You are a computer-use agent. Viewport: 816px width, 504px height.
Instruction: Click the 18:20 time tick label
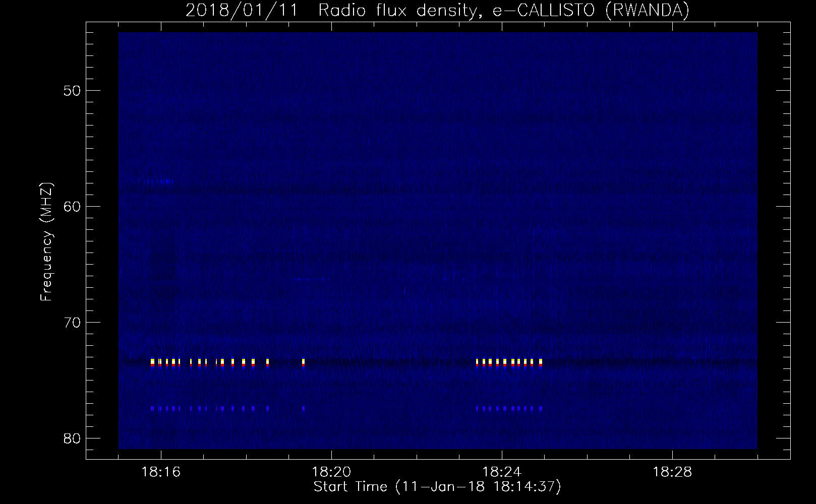(331, 472)
